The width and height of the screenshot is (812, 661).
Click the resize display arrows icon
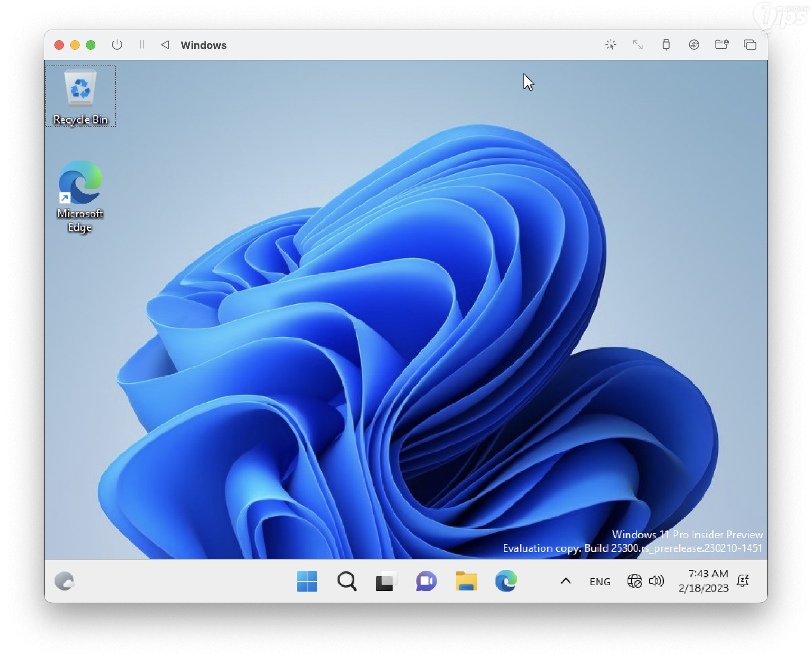pos(637,45)
